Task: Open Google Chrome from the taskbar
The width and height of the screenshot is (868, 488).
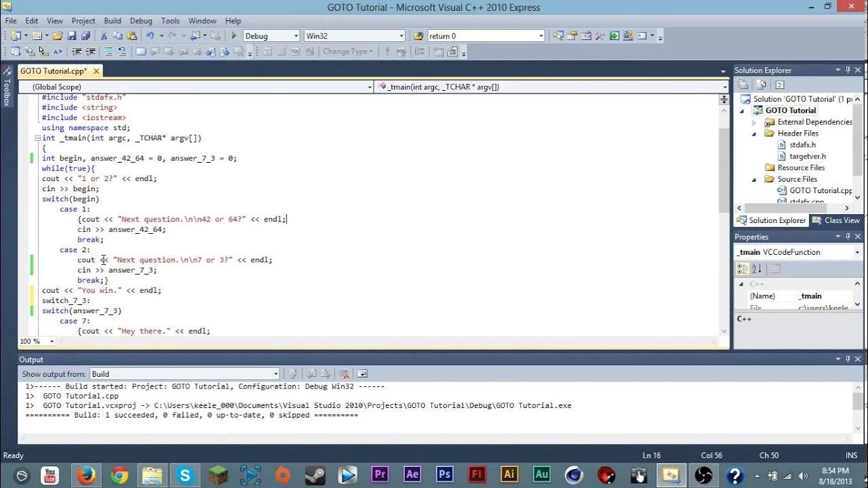Action: [119, 475]
